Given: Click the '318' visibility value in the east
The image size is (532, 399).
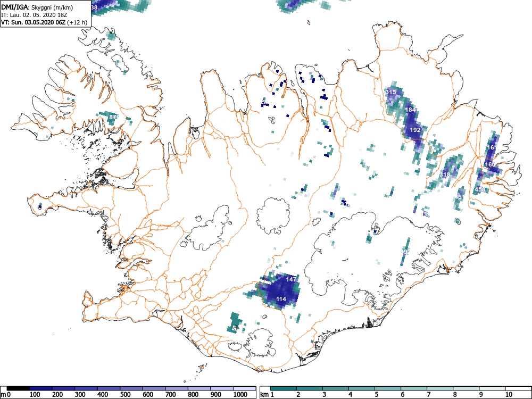Looking at the screenshot, I should (445, 174).
